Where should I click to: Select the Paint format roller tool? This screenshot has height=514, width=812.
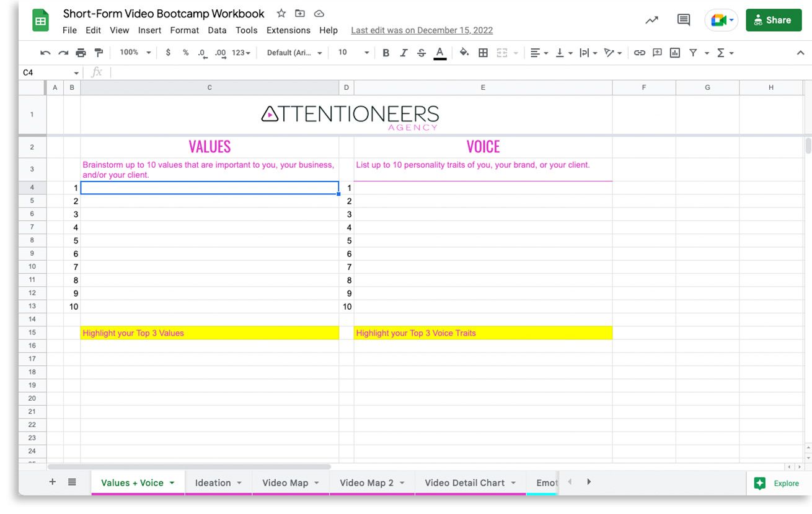(x=99, y=53)
